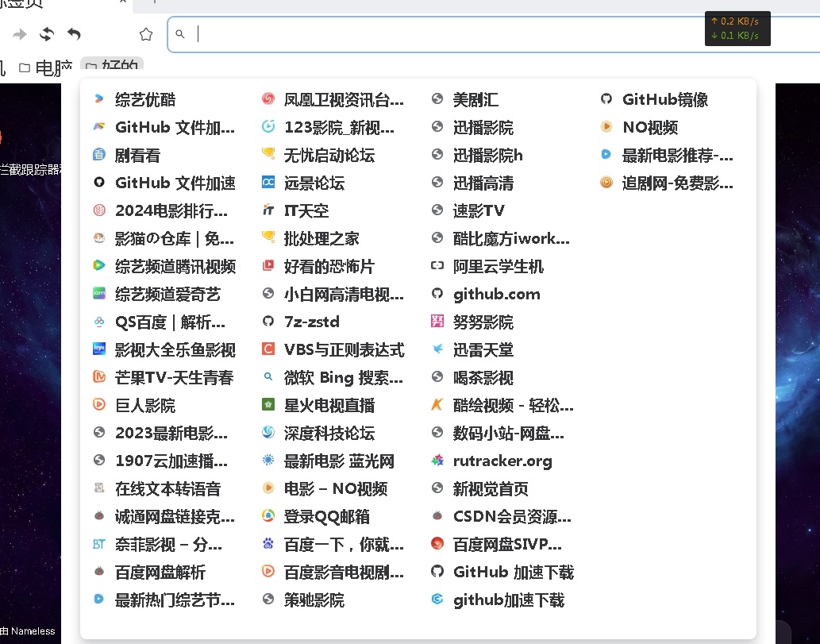Open the IT天空 bookmark

tap(295, 210)
